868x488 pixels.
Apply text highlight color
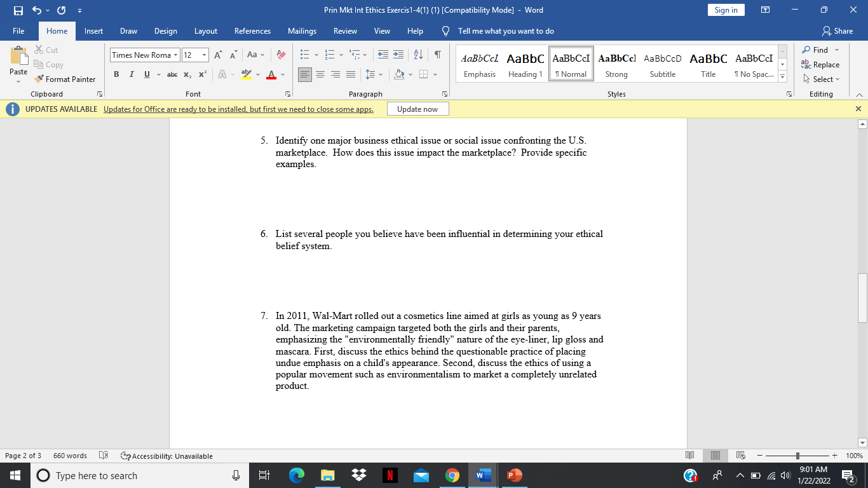[247, 74]
